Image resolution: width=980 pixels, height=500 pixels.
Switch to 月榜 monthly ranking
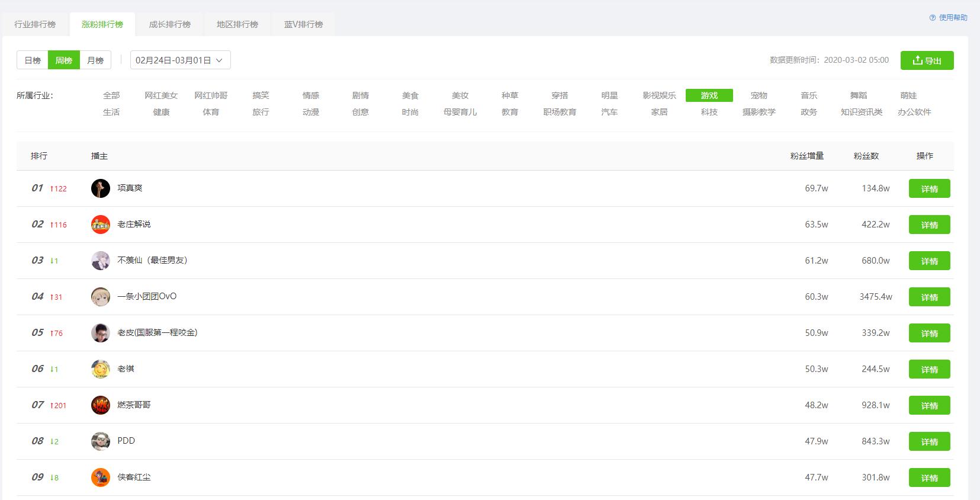click(x=95, y=60)
